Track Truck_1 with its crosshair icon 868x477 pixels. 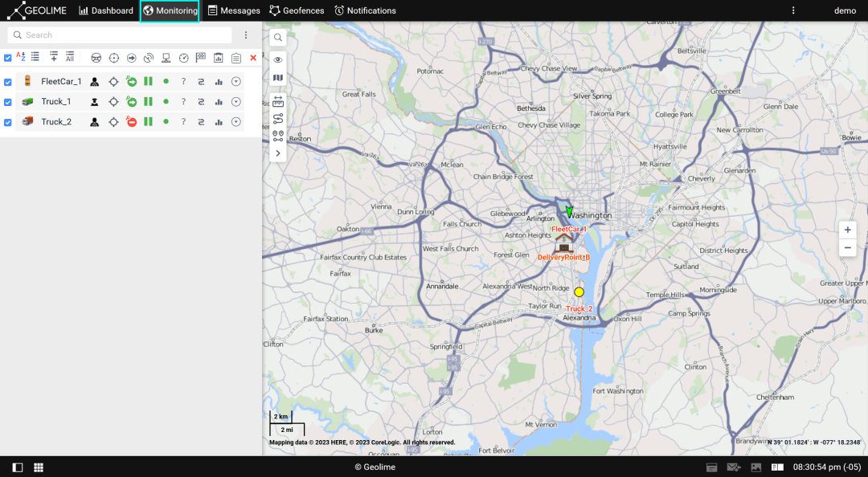click(x=113, y=102)
